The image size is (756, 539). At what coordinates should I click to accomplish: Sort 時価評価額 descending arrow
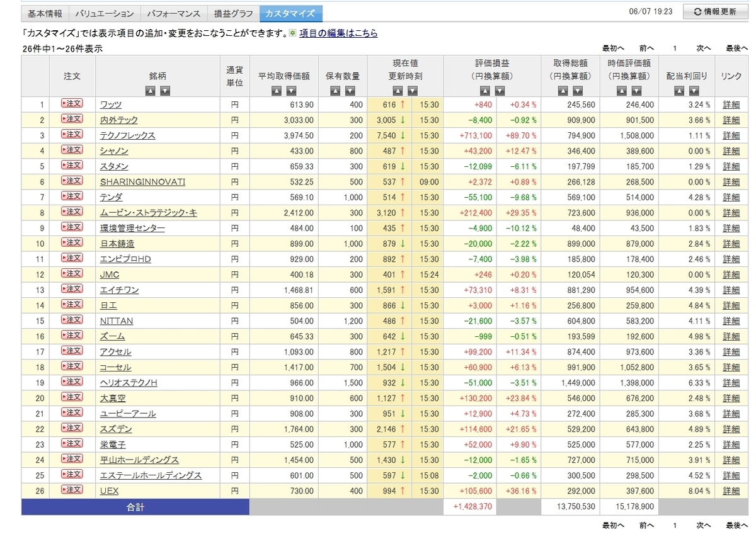636,91
